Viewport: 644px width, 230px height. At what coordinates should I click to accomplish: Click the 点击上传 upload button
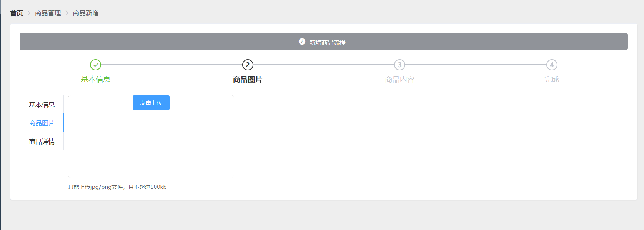tap(151, 103)
